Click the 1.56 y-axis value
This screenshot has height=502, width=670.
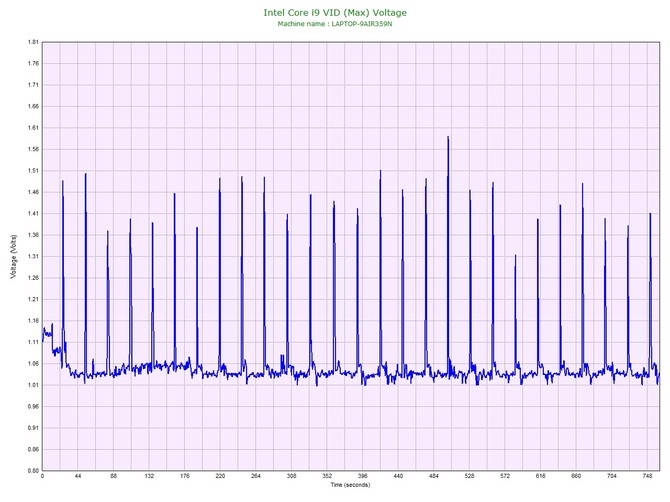[x=33, y=150]
